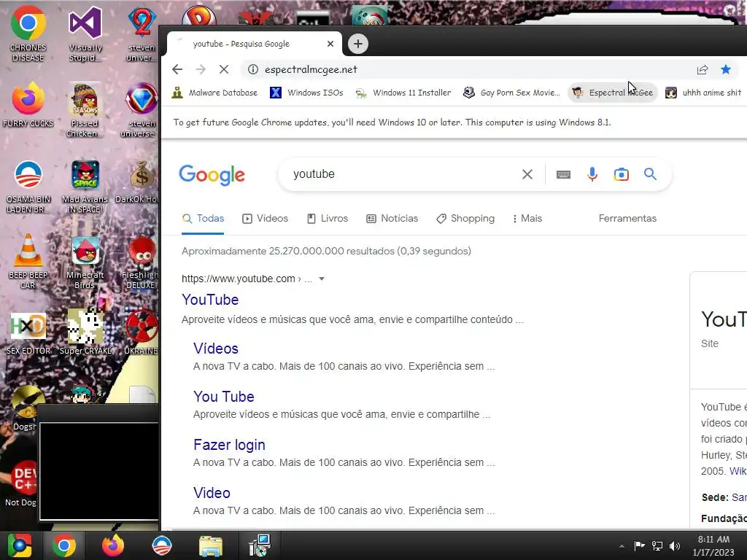
Task: Open Visually Stupid desktop icon
Action: click(x=85, y=34)
